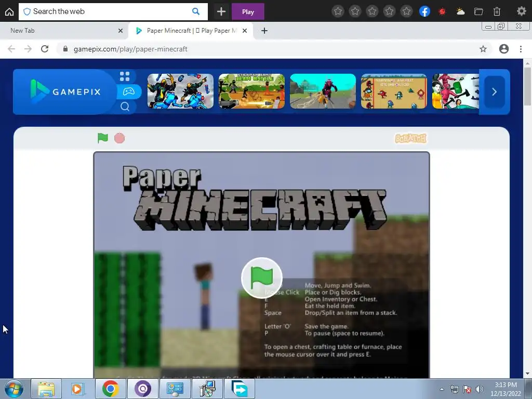Click the second star bookmark slot
The width and height of the screenshot is (532, 399).
pos(355,11)
